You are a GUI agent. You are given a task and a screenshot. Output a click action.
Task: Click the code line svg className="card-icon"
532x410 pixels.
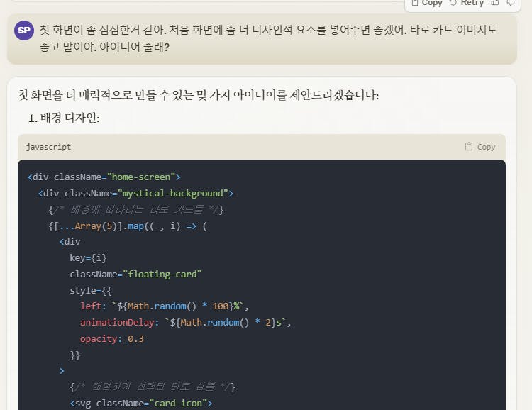pyautogui.click(x=141, y=403)
